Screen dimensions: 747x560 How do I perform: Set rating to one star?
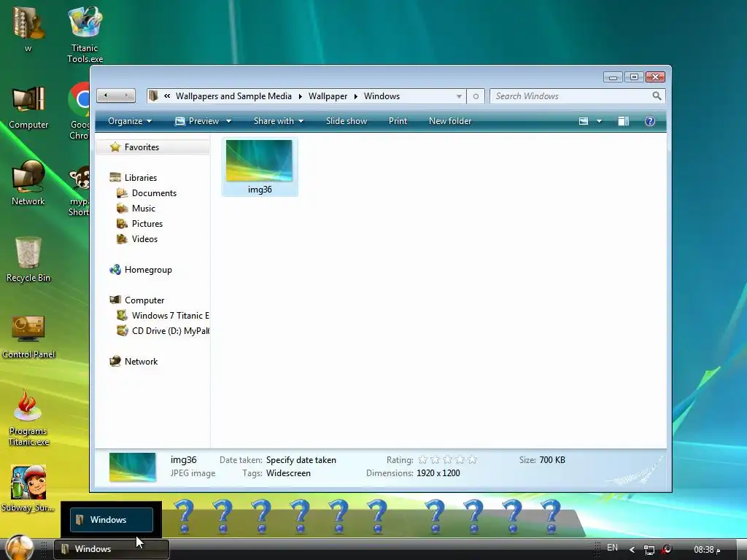(x=422, y=460)
